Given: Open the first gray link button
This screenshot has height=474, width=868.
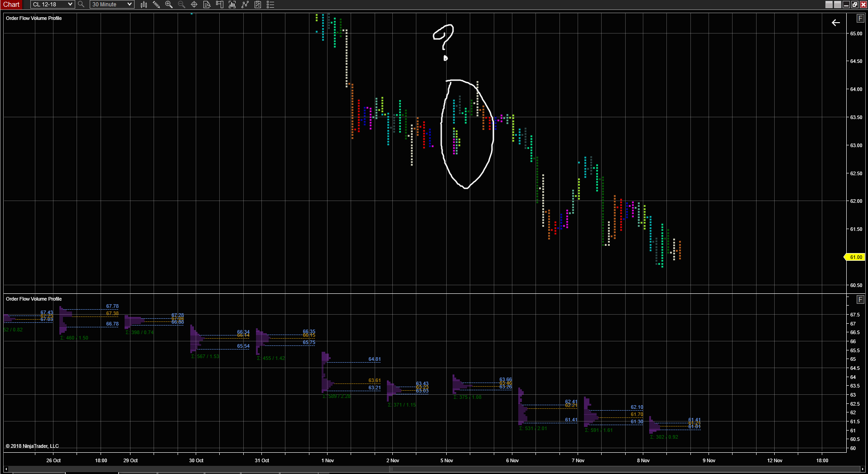Looking at the screenshot, I should 829,5.
